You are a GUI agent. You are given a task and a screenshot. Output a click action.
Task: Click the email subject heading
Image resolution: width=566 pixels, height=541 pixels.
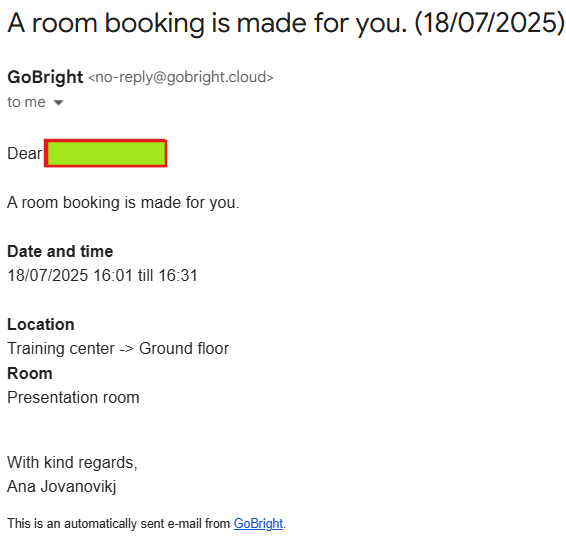point(286,23)
